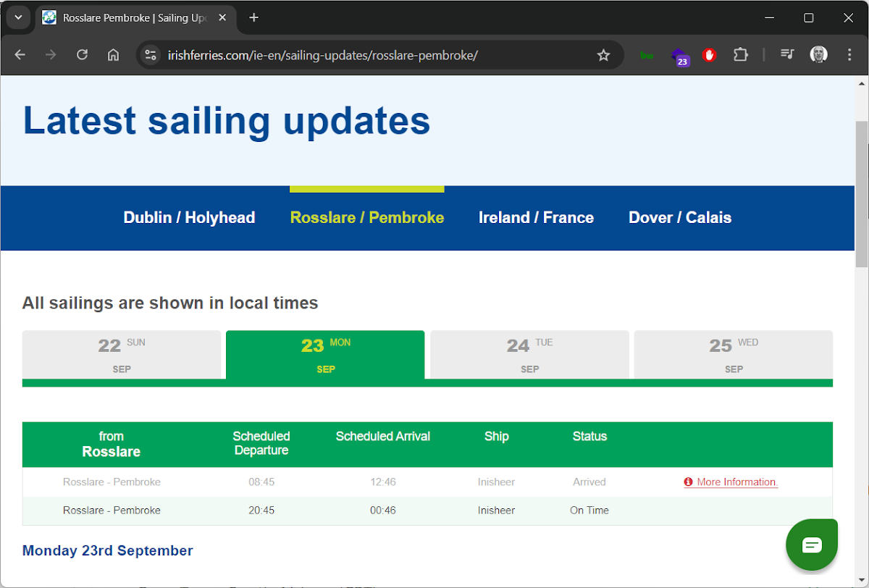Switch to the Dublin / Holyhead route
Viewport: 869px width, 588px height.
(x=189, y=218)
